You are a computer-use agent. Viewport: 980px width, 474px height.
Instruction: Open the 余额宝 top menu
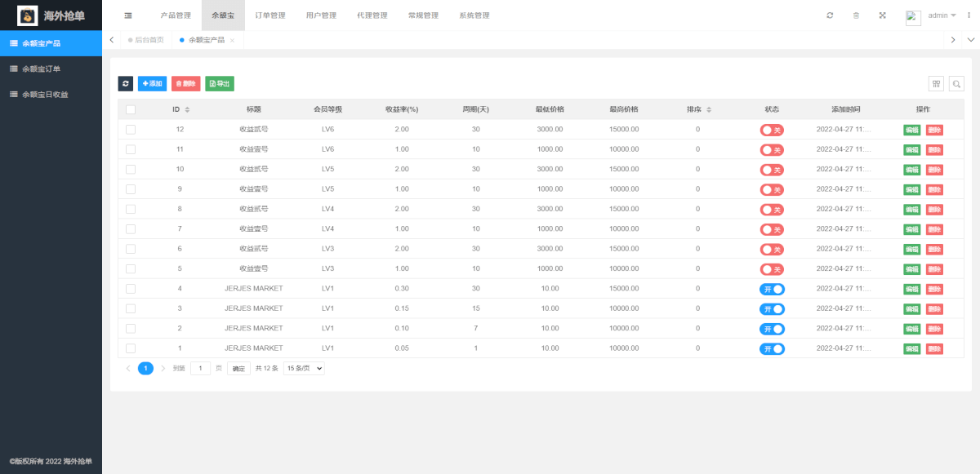223,16
